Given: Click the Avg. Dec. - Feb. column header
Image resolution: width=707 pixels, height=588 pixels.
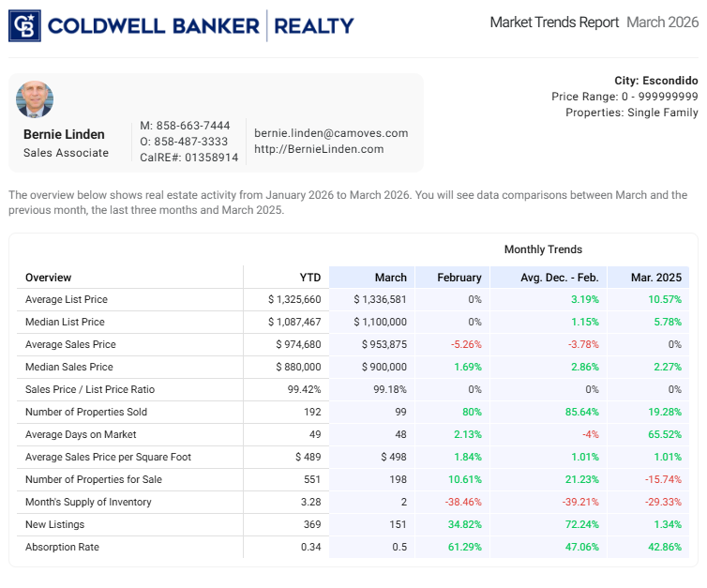Looking at the screenshot, I should coord(558,278).
